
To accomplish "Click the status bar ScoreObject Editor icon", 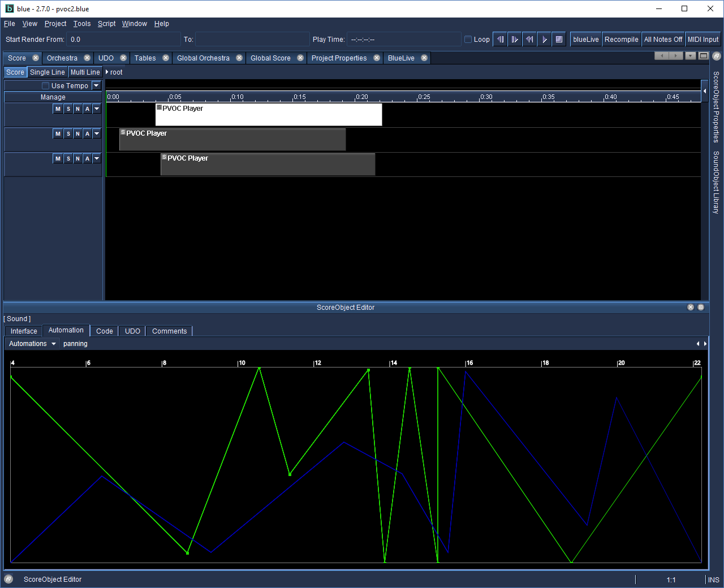I will click(x=8, y=579).
